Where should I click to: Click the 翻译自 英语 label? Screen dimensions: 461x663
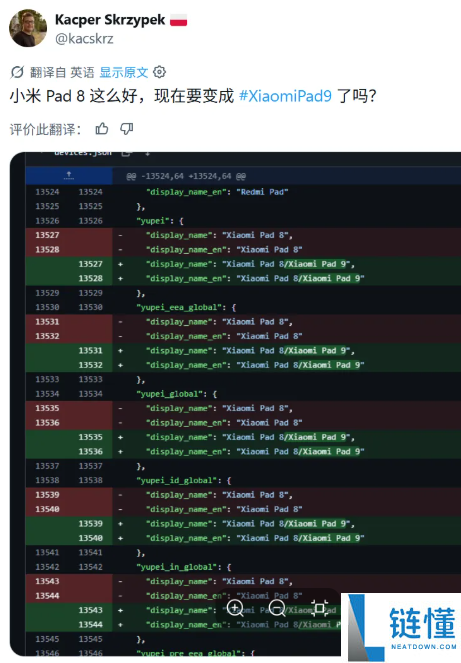coord(62,72)
